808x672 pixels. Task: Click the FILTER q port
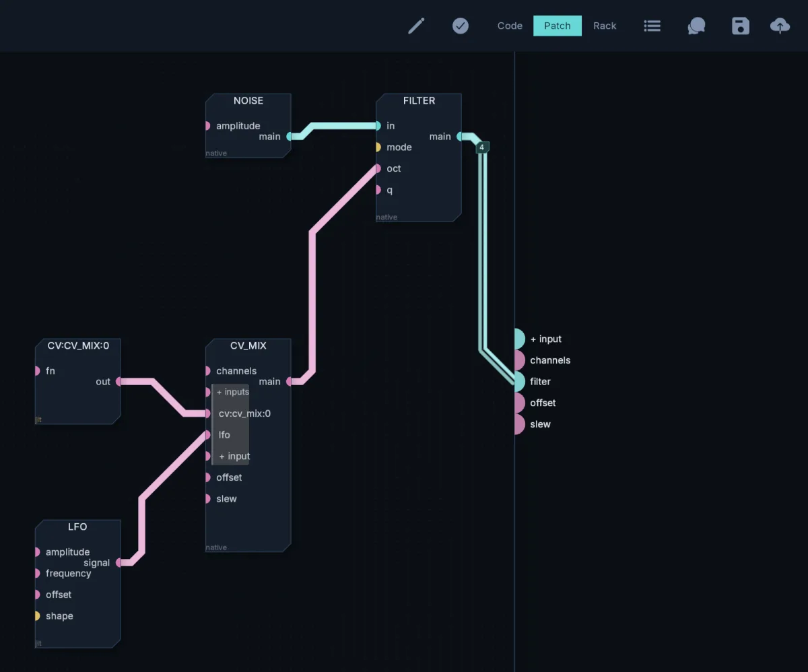click(378, 190)
